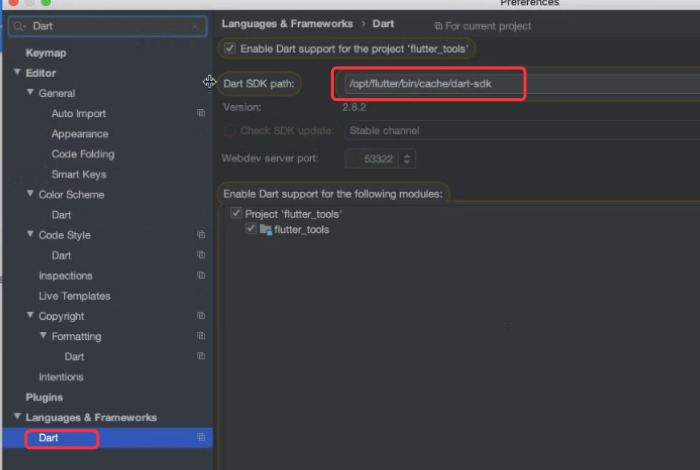Toggle Enable Dart support for project 'flutter_tools'
The image size is (700, 470).
pyautogui.click(x=230, y=48)
